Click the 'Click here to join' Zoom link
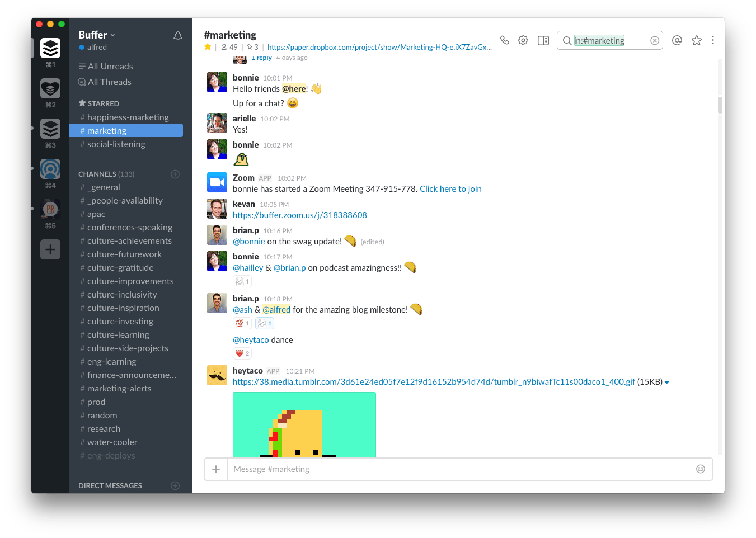The width and height of the screenshot is (756, 538). click(450, 189)
